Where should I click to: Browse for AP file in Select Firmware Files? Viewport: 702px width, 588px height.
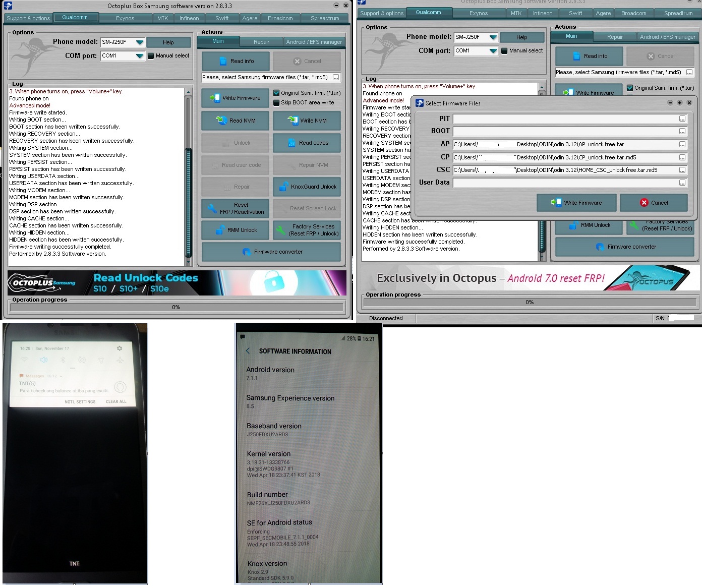coord(682,144)
